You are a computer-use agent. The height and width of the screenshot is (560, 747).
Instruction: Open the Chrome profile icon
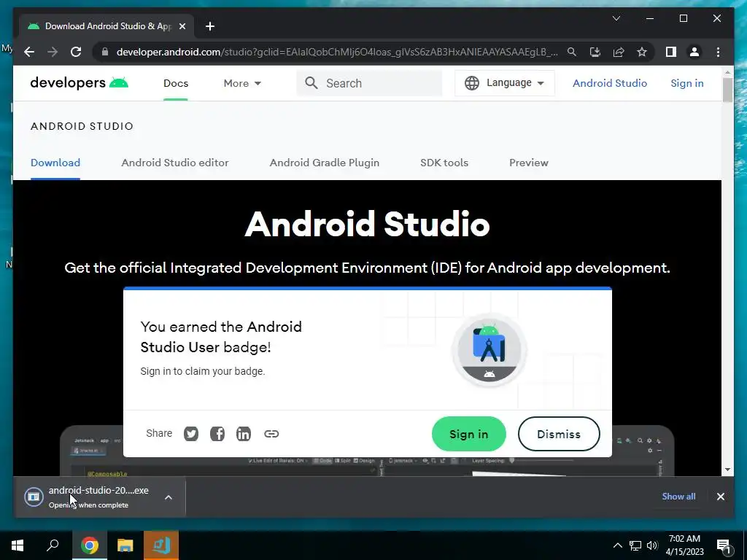pyautogui.click(x=694, y=52)
